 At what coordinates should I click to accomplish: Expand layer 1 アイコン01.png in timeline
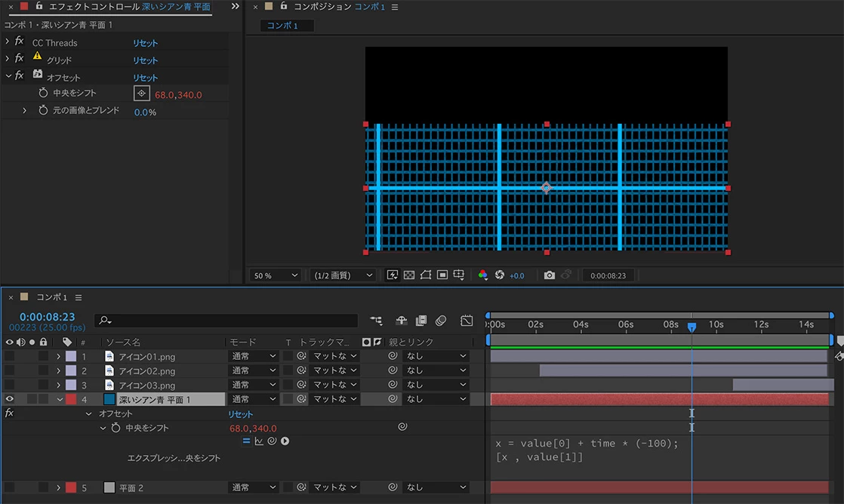[x=58, y=356]
